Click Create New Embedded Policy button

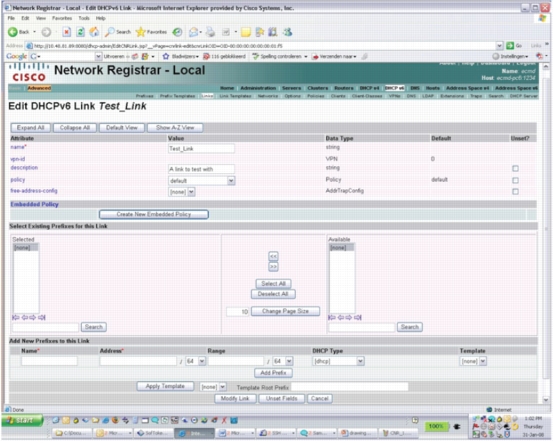[154, 215]
